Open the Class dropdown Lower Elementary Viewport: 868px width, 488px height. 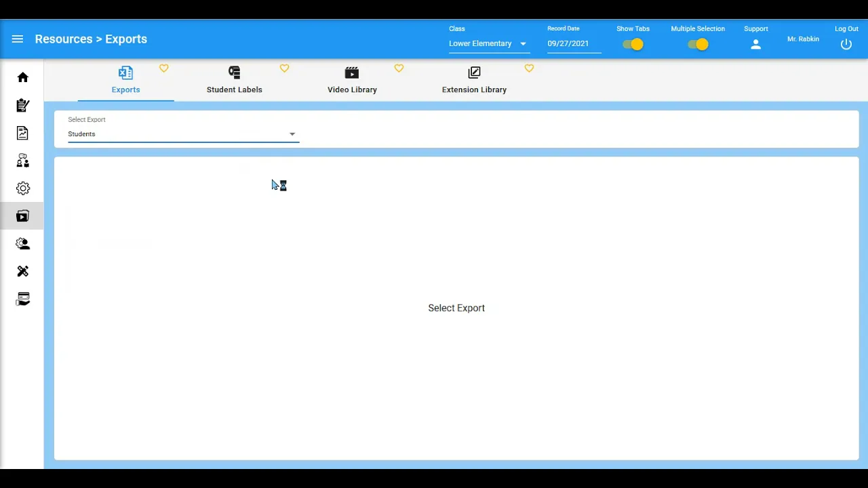tap(489, 44)
